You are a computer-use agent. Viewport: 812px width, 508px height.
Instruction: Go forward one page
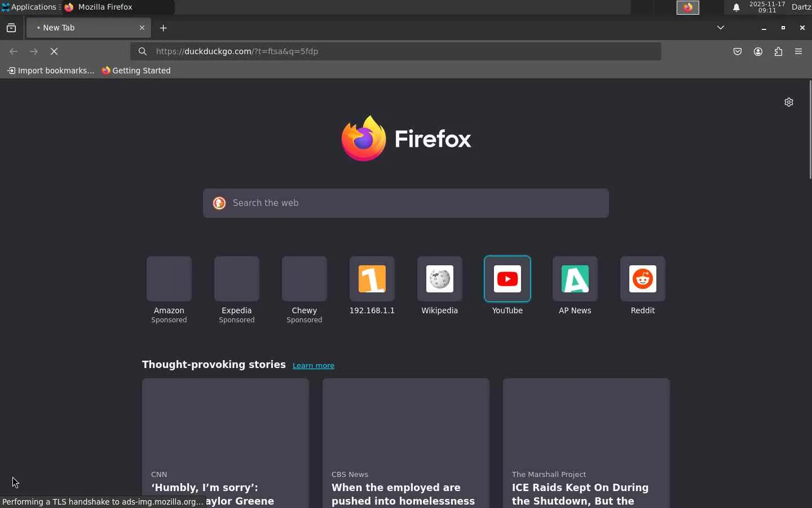[x=34, y=51]
